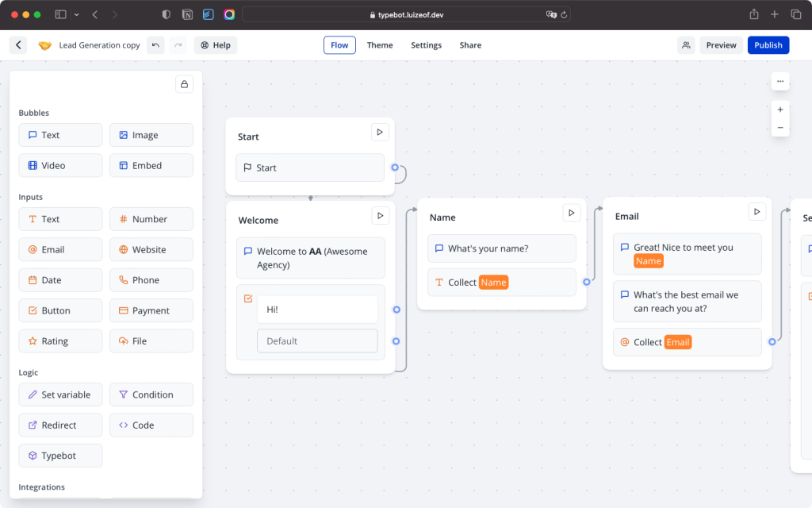812x508 pixels.
Task: Click the Default item field
Action: coord(317,341)
